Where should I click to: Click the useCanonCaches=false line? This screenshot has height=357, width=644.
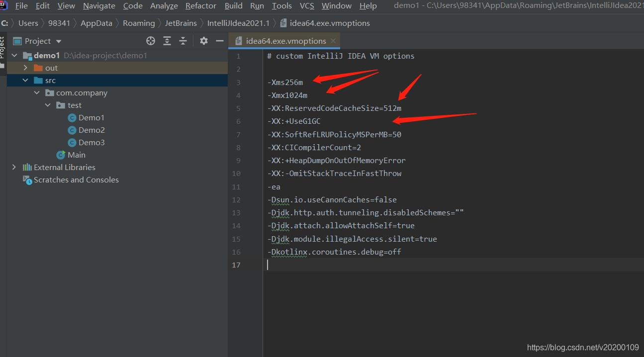click(x=332, y=200)
